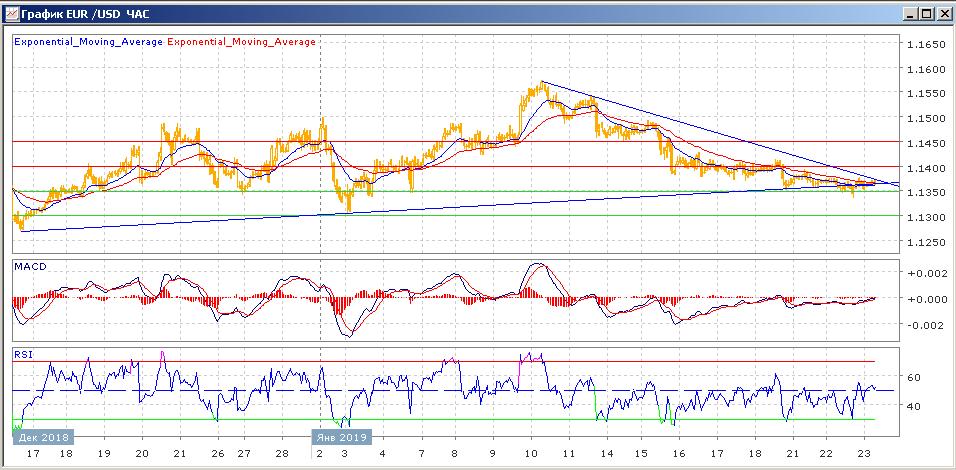Screen dimensions: 956x470
Task: Click date label 14 on the time axis
Action: 606,454
